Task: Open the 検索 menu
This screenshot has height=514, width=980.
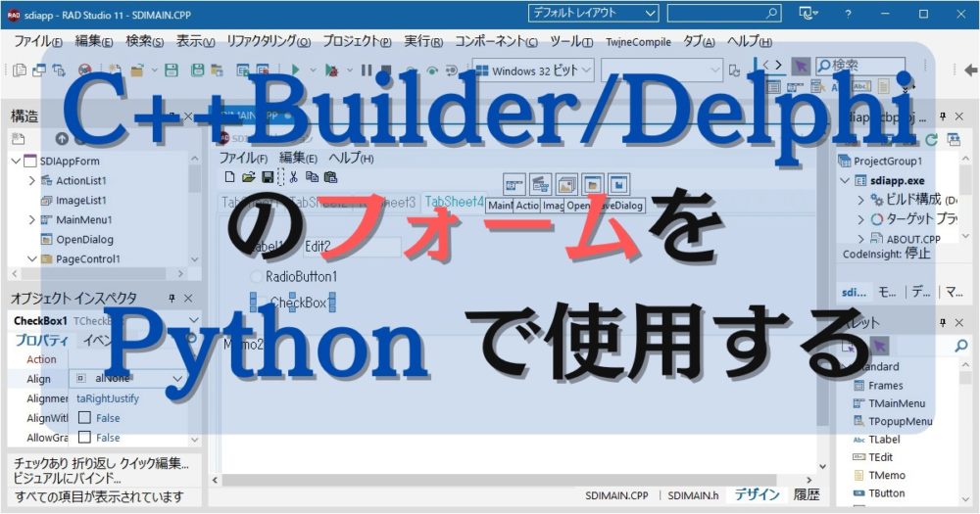Action: pos(144,42)
